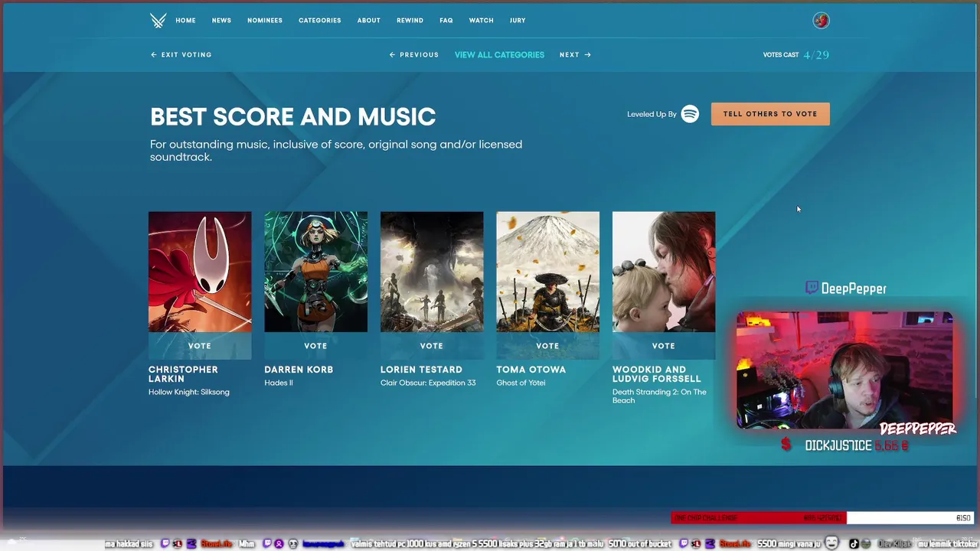Open the Categories menu item
This screenshot has height=551, width=980.
320,21
